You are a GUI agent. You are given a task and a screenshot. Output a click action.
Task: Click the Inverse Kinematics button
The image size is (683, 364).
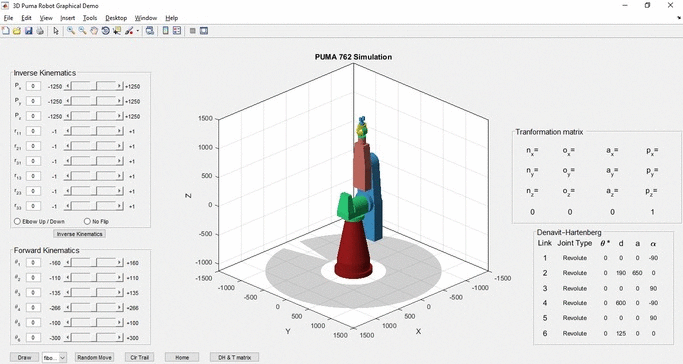tap(79, 234)
